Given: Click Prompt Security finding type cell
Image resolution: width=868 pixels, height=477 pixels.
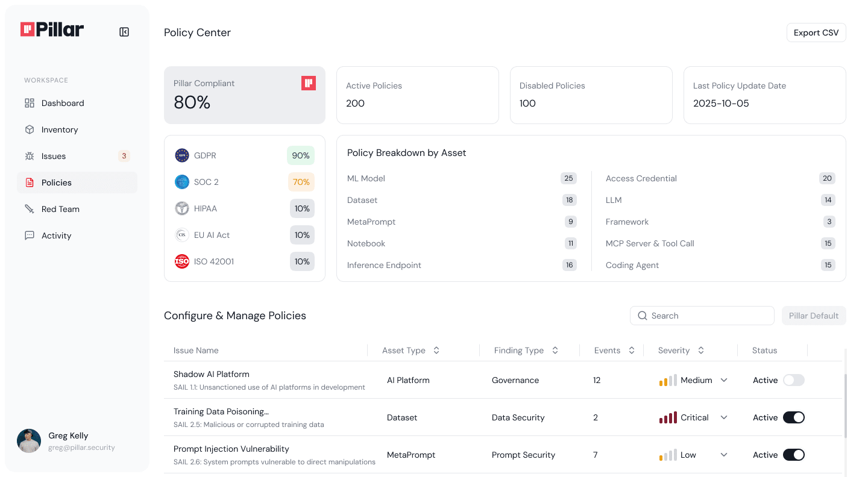Looking at the screenshot, I should 523,455.
